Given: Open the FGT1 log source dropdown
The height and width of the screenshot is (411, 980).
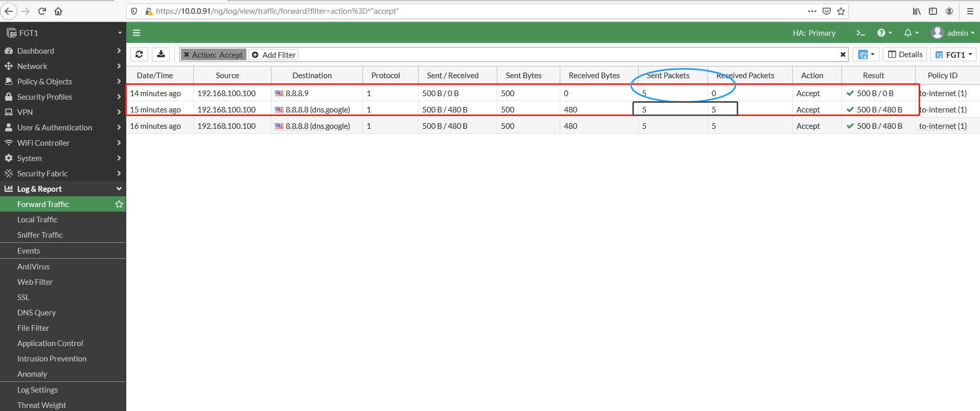Looking at the screenshot, I should 953,55.
